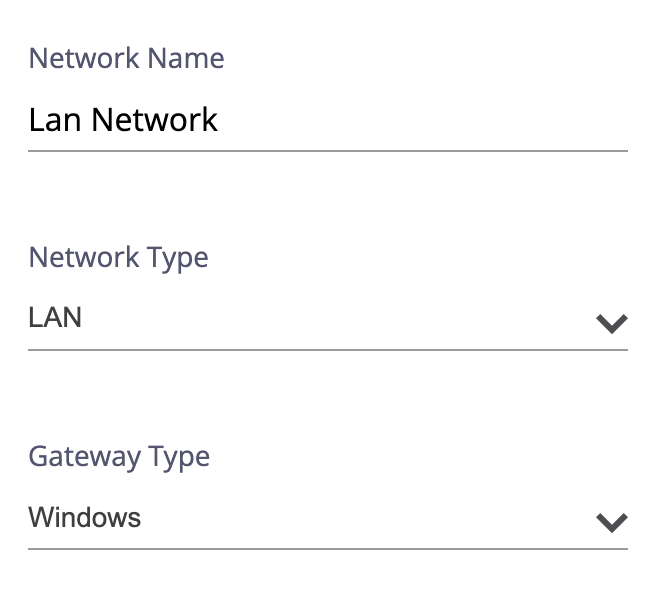This screenshot has width=660, height=608.
Task: Open the Network Type dropdown
Action: 327,320
